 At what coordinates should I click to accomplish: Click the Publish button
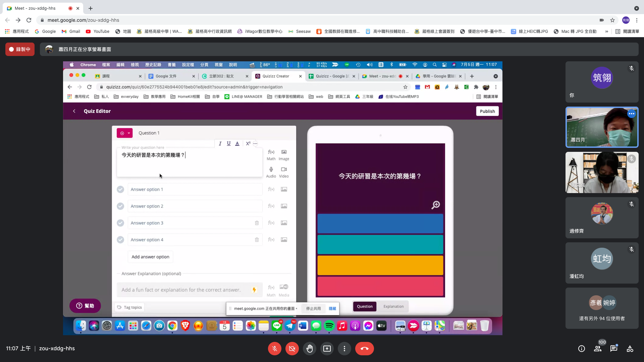tap(487, 111)
